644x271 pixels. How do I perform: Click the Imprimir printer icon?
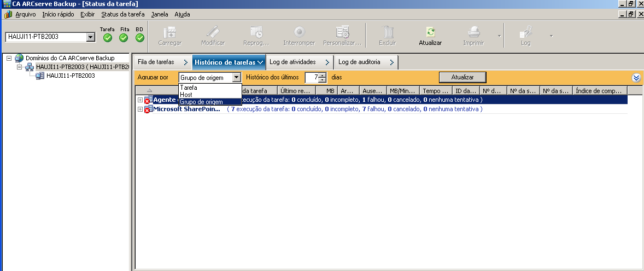pyautogui.click(x=473, y=32)
